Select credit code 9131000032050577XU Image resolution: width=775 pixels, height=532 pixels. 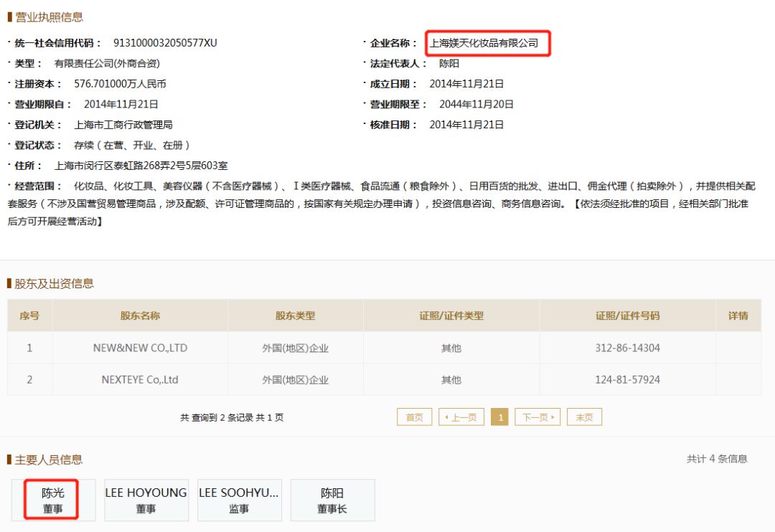[x=165, y=43]
